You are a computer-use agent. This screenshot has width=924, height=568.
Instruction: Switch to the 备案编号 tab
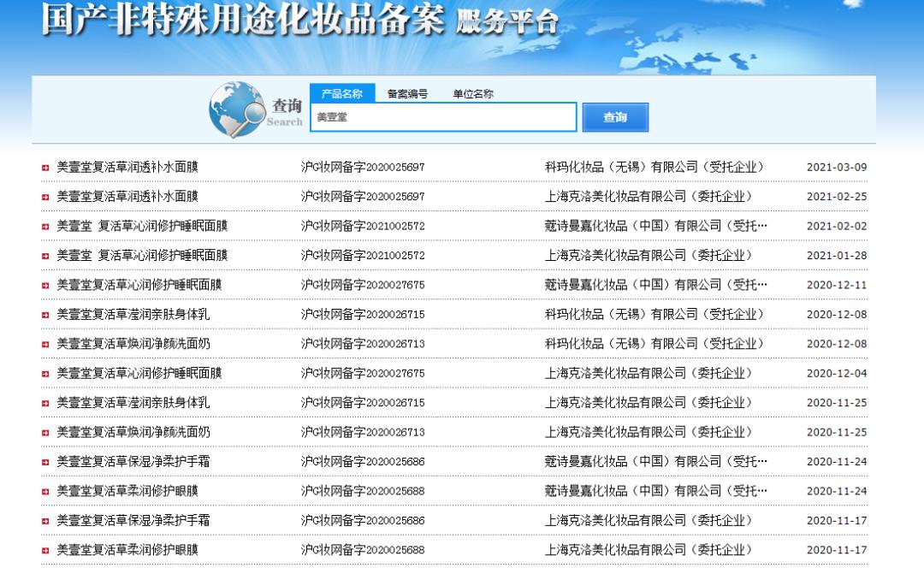pos(407,94)
